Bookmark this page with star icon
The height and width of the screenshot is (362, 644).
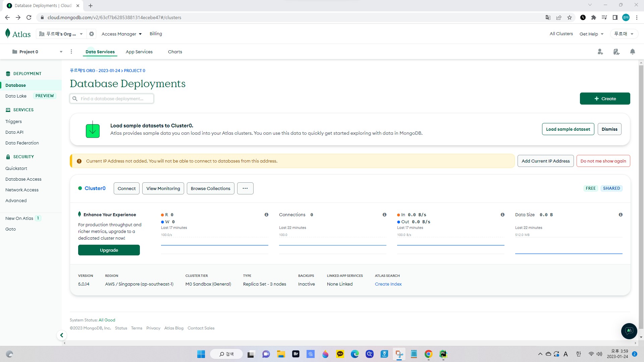pyautogui.click(x=570, y=17)
